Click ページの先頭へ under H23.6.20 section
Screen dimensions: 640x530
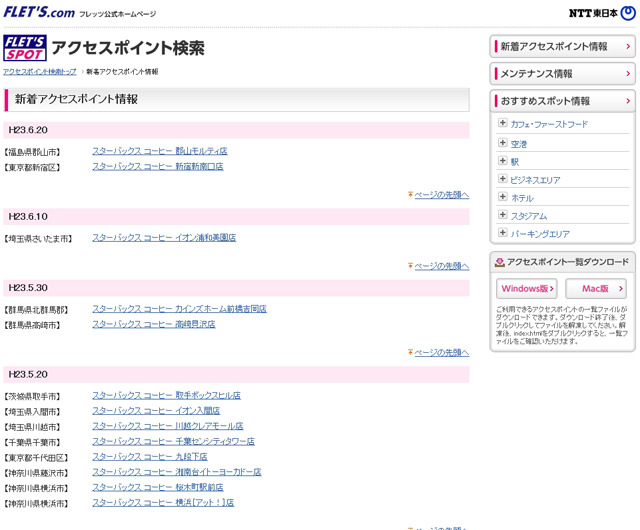pyautogui.click(x=442, y=195)
